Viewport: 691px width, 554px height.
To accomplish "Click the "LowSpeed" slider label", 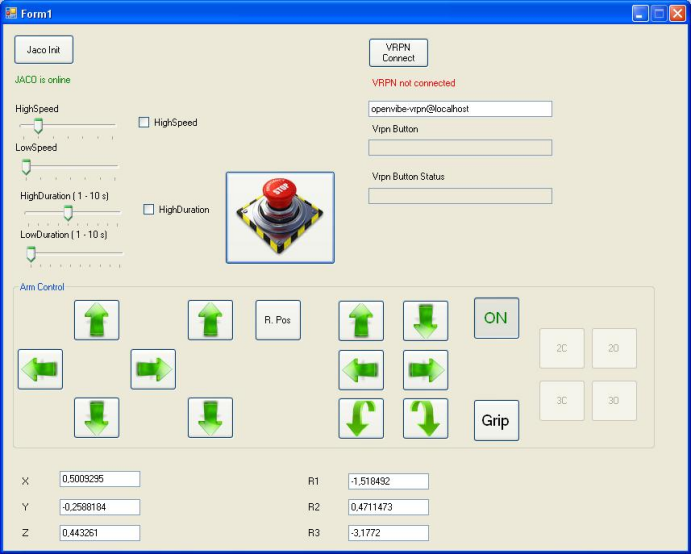I will click(x=36, y=148).
